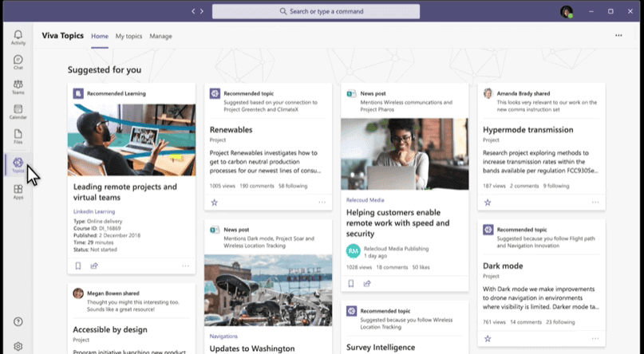Viewport: 644px width, 354px height.
Task: Open the Dark mode topic title
Action: click(x=504, y=266)
